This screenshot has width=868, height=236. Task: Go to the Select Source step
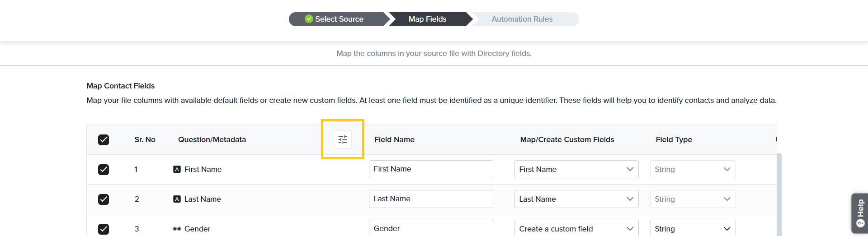pos(339,19)
